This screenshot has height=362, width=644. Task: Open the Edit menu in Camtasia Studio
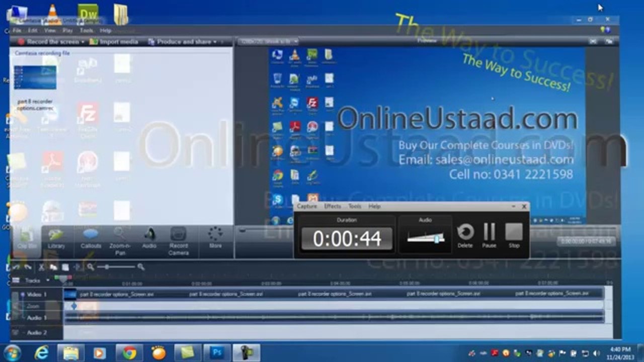pyautogui.click(x=32, y=31)
